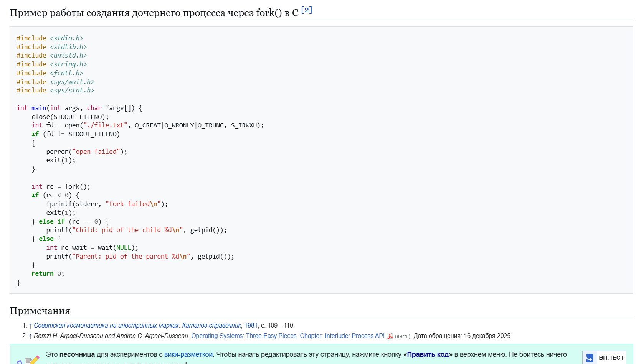Open the вики-разметкой link

point(188,354)
